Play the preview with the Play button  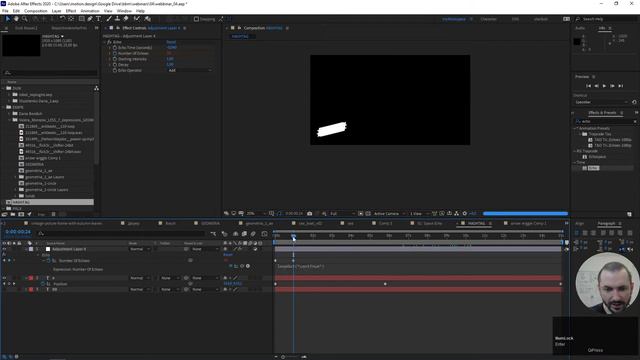tap(604, 86)
